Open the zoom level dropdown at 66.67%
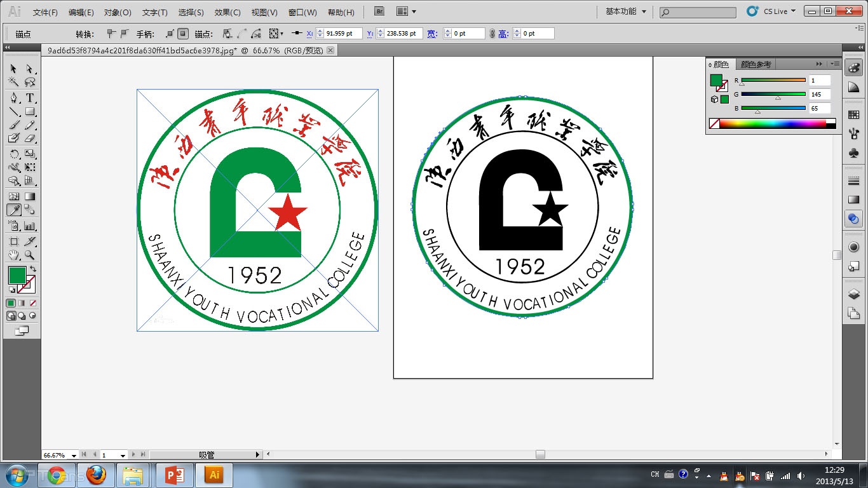The width and height of the screenshot is (868, 488). 74,455
